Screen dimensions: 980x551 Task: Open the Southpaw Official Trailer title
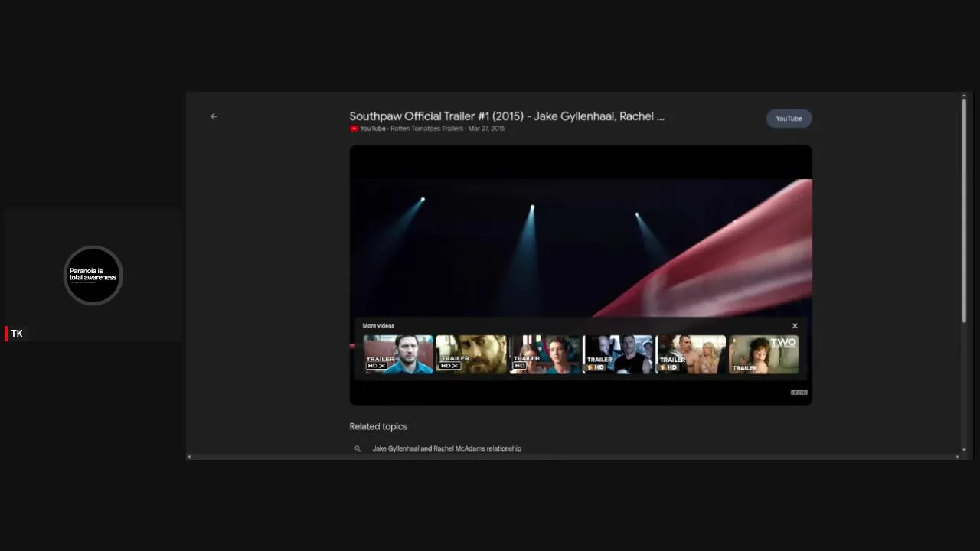pyautogui.click(x=507, y=116)
